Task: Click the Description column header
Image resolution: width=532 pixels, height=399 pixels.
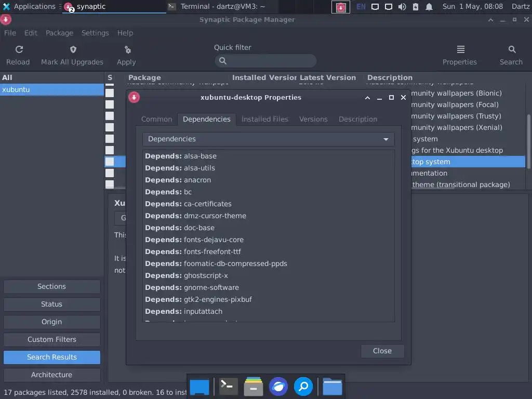Action: [x=390, y=77]
